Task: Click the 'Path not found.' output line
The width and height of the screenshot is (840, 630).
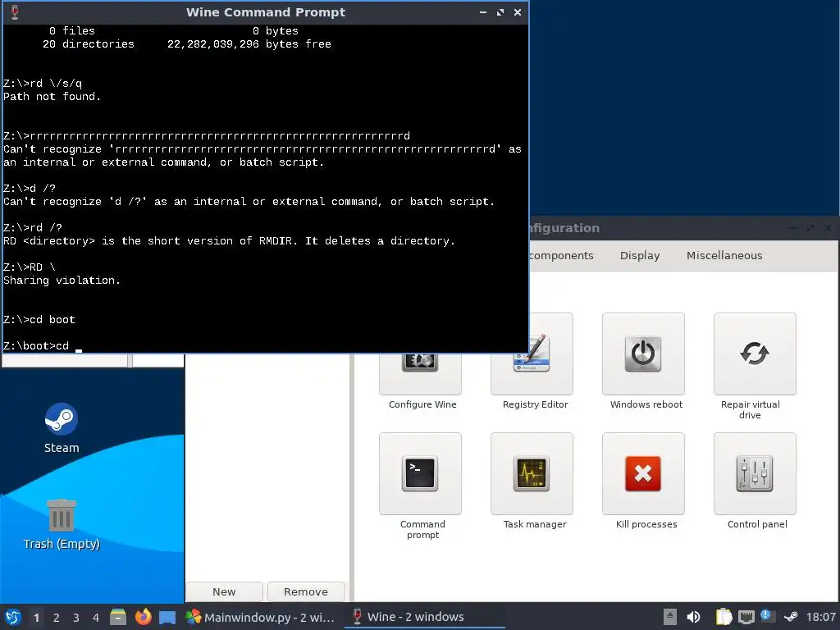Action: [52, 97]
